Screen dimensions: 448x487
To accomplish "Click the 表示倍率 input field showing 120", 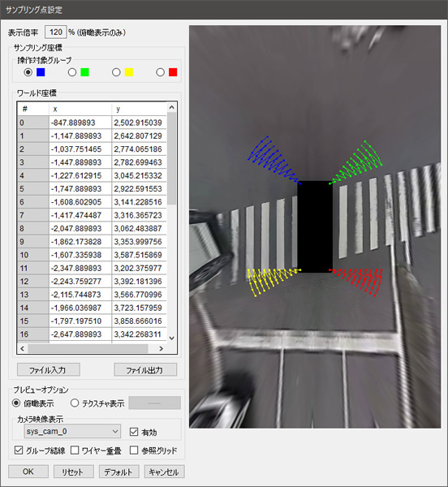I will click(56, 32).
